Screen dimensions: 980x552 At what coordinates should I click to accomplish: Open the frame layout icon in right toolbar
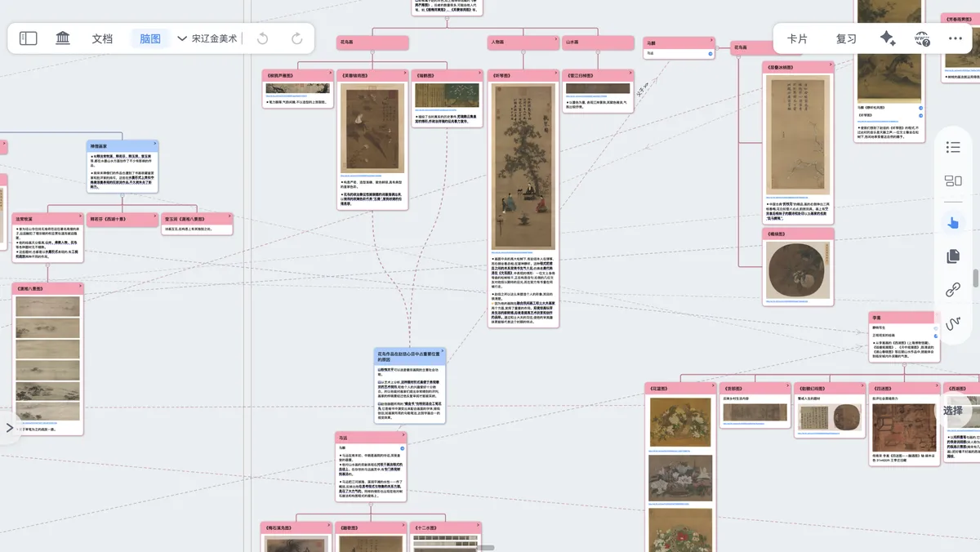[x=953, y=181]
